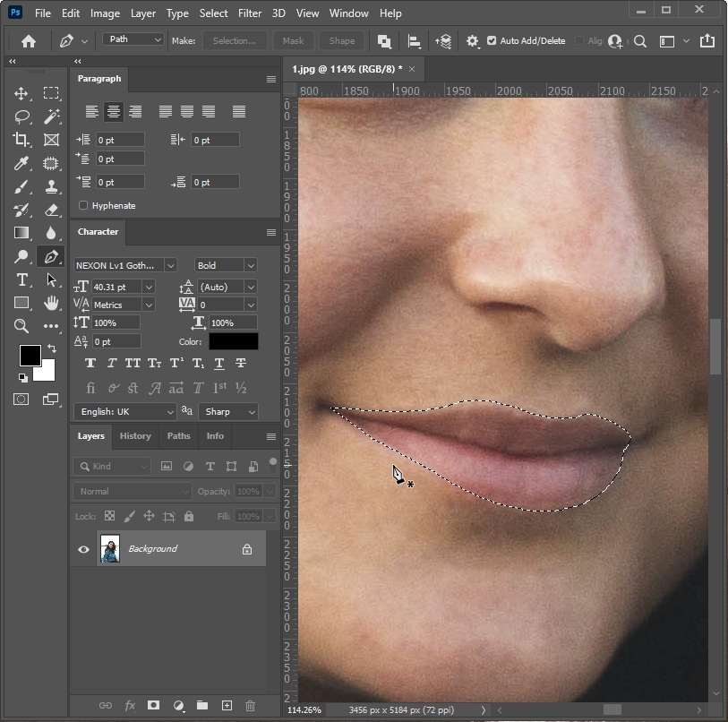Expand the 40.31 pt font size dropdown
Viewport: 728px width, 722px height.
(x=149, y=288)
